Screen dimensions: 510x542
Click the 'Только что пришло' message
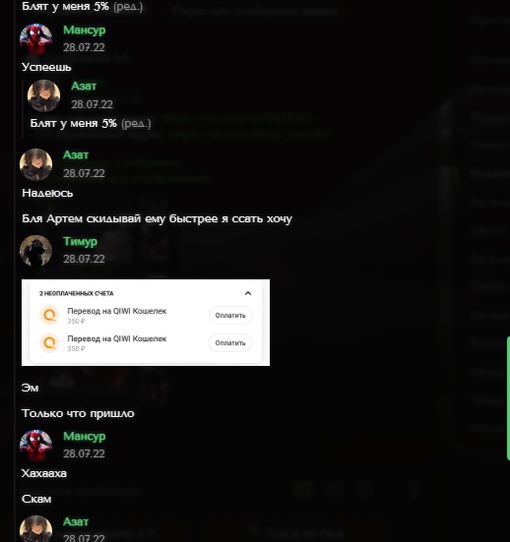click(78, 413)
